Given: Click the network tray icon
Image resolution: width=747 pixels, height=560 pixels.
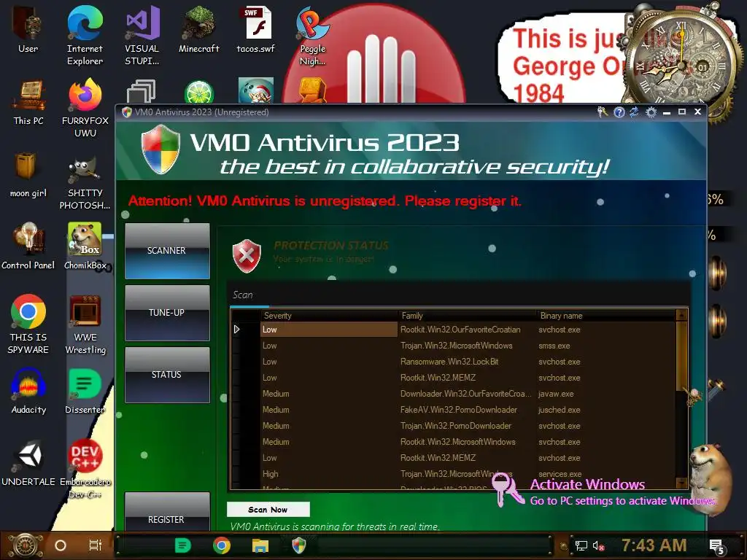Looking at the screenshot, I should [x=581, y=545].
